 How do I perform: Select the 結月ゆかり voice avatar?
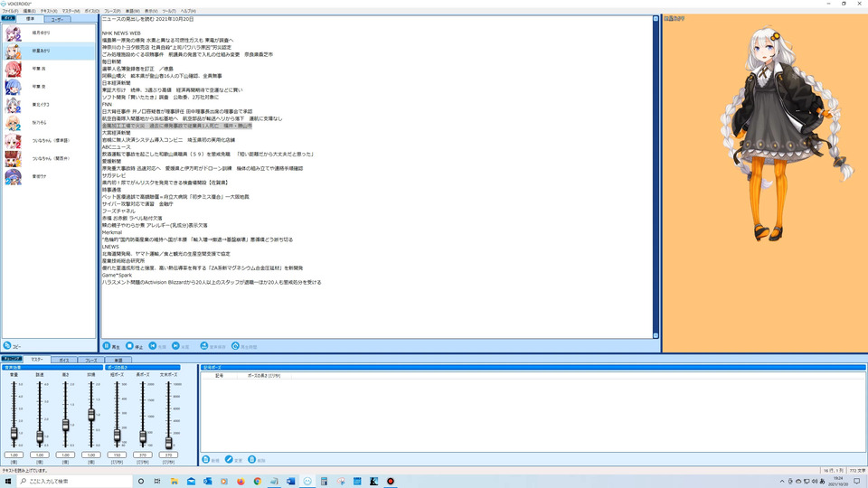click(14, 33)
